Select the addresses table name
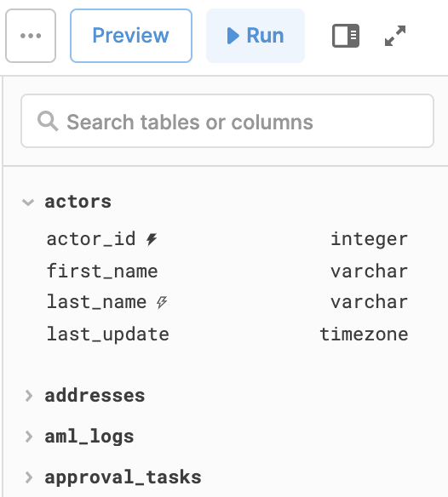Screen dimensions: 448x497 click(95, 396)
